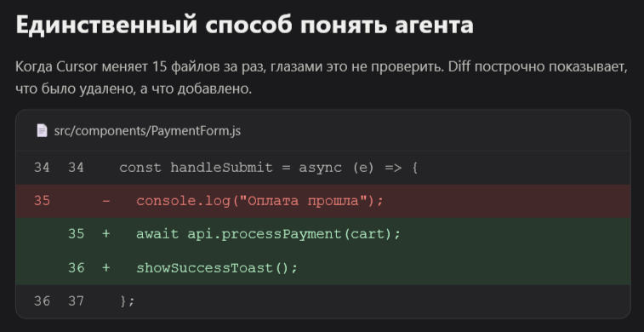
Task: Click the paragraph starting "Когда Cursor меняет 15 файлов"
Action: click(x=322, y=77)
